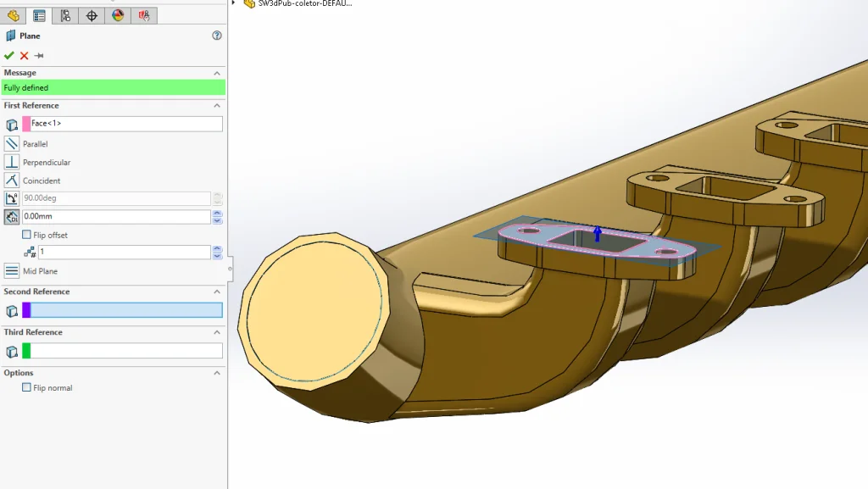Click the angle constraint icon
The image size is (868, 489).
pyautogui.click(x=12, y=197)
